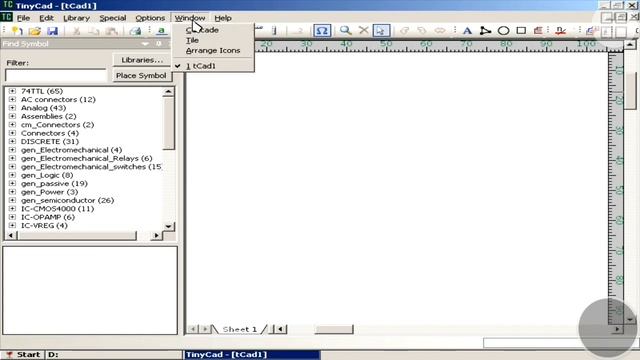Click the library list vertical scrollbar thumb
This screenshot has height=360, width=640.
169,123
